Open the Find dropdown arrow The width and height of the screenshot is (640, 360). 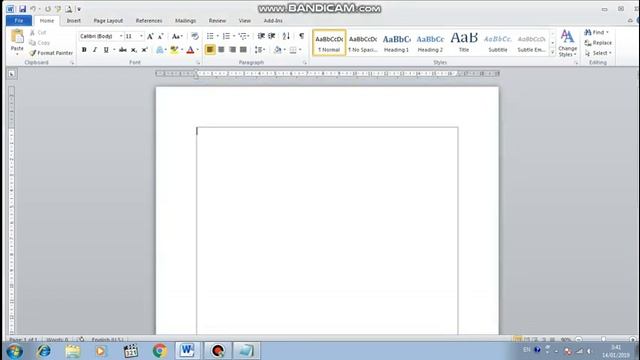point(607,32)
